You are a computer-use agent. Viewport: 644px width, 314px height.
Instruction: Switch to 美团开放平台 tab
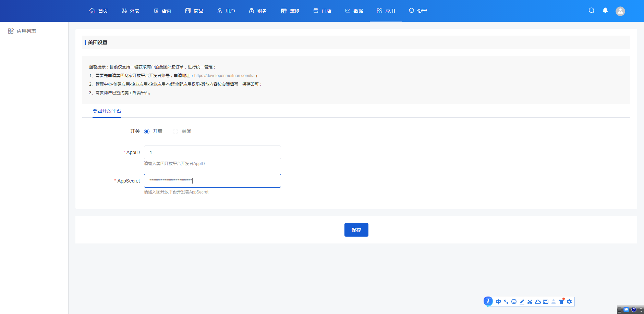point(107,111)
